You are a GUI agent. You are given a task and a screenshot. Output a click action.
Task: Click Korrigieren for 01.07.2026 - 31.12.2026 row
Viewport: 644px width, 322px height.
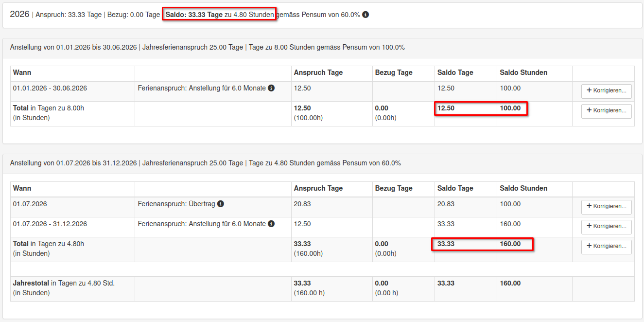pyautogui.click(x=606, y=227)
